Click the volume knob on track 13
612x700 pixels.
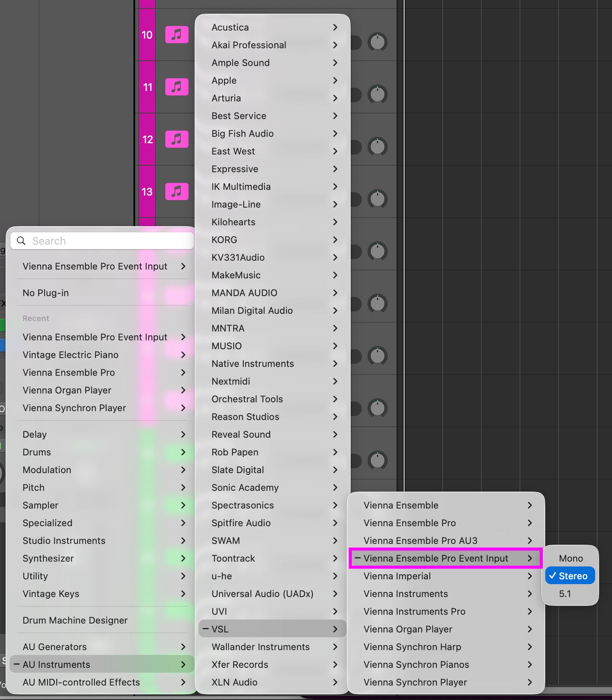(x=377, y=199)
